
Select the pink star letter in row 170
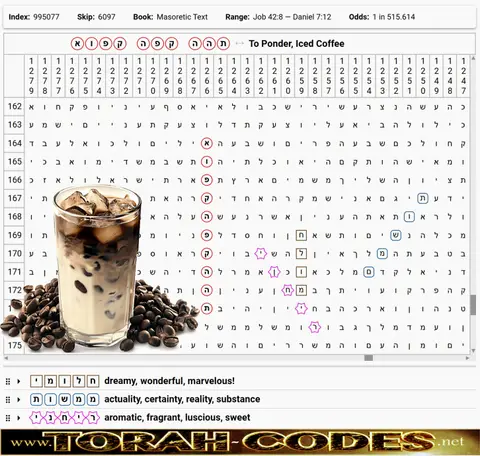click(x=261, y=254)
